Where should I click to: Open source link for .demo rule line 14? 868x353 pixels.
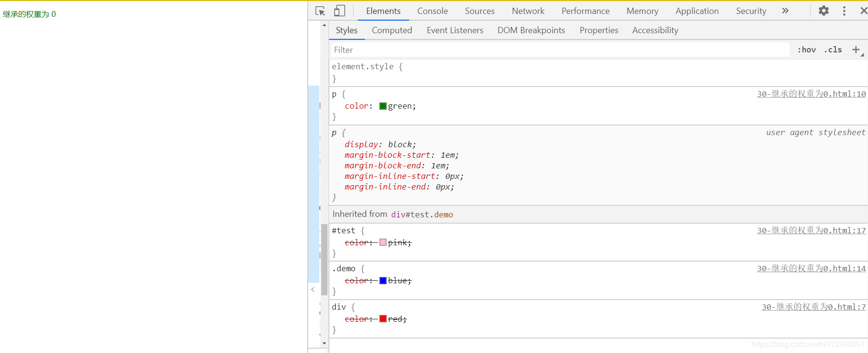coord(811,268)
